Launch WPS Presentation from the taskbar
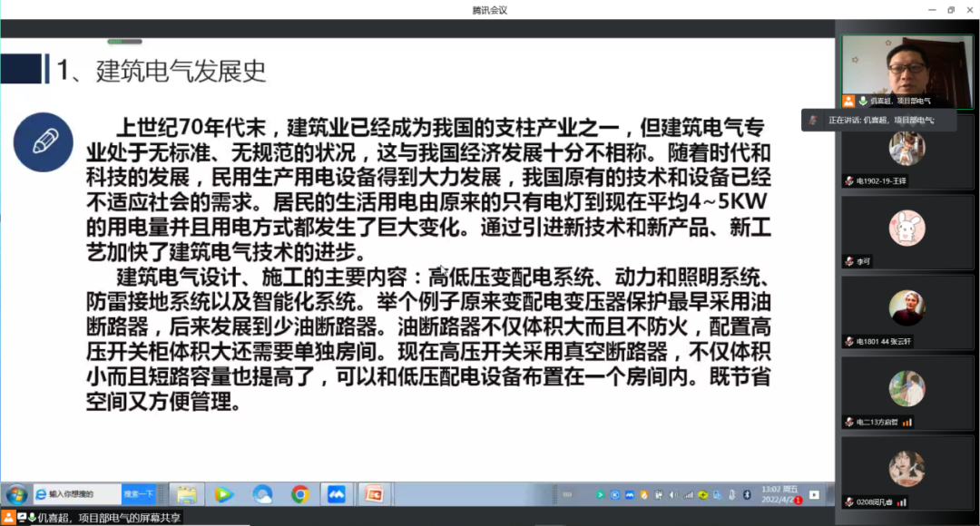This screenshot has height=526, width=980. coord(374,494)
